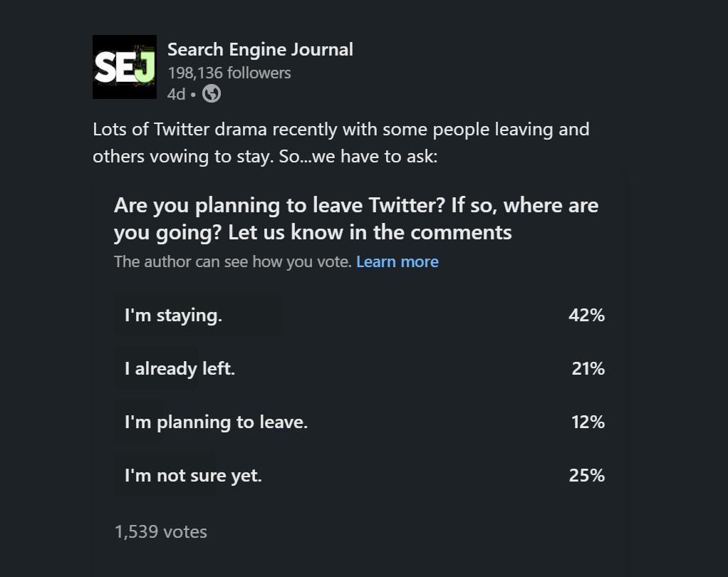Click the 4d post timestamp
728x577 pixels.
pos(175,94)
